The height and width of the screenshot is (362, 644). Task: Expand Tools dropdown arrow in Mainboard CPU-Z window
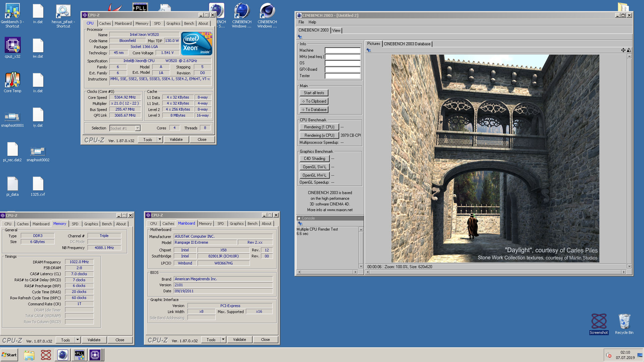(223, 340)
